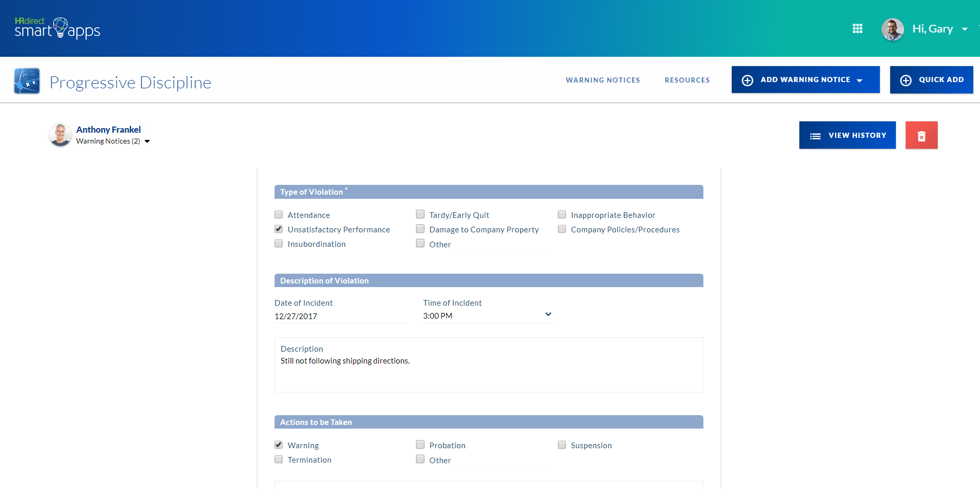Open the Resources menu item
The width and height of the screenshot is (980, 489).
[687, 80]
